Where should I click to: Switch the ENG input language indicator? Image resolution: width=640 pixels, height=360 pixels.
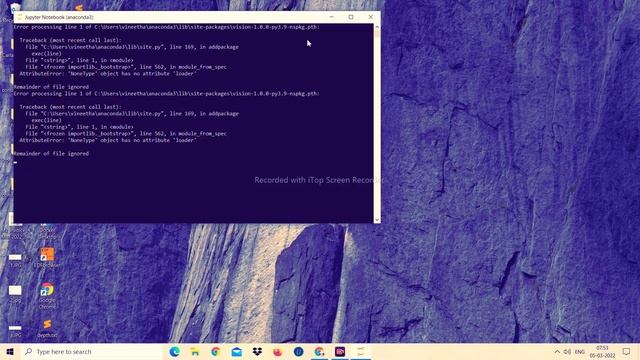click(x=580, y=351)
